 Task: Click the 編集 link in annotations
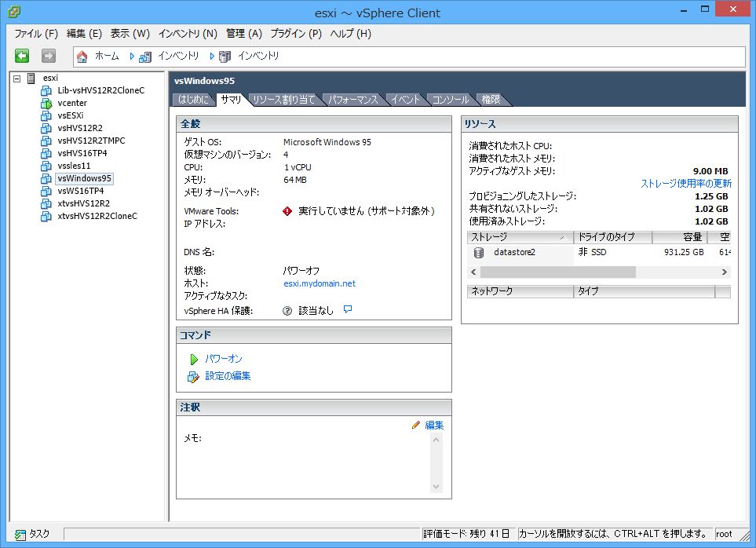click(x=434, y=425)
